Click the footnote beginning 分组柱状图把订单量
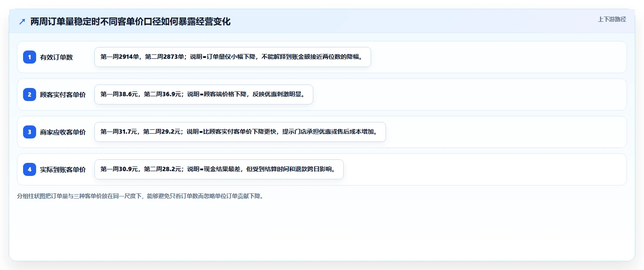Screen dimensions: 644x270 click(140, 196)
